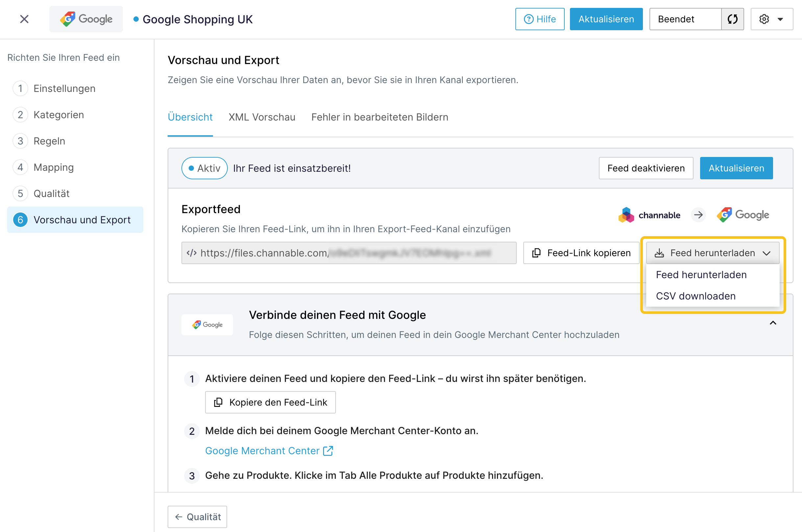This screenshot has width=802, height=532.
Task: Click the Vorschau und Export heading
Action: point(224,60)
